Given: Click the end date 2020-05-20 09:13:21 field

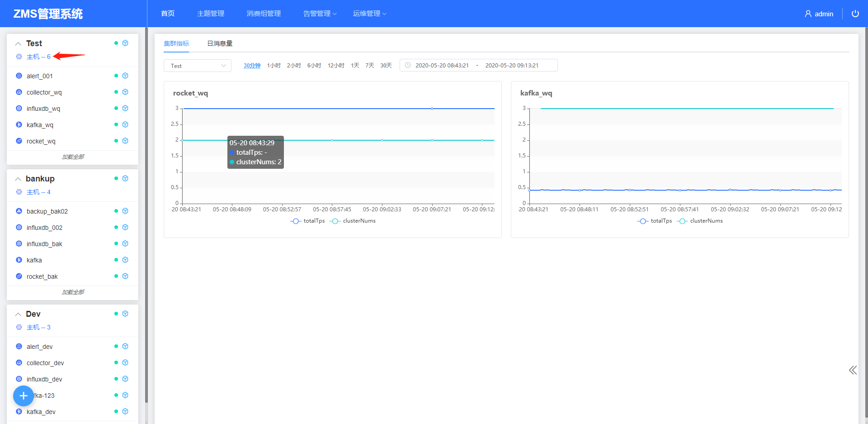Looking at the screenshot, I should click(x=512, y=65).
